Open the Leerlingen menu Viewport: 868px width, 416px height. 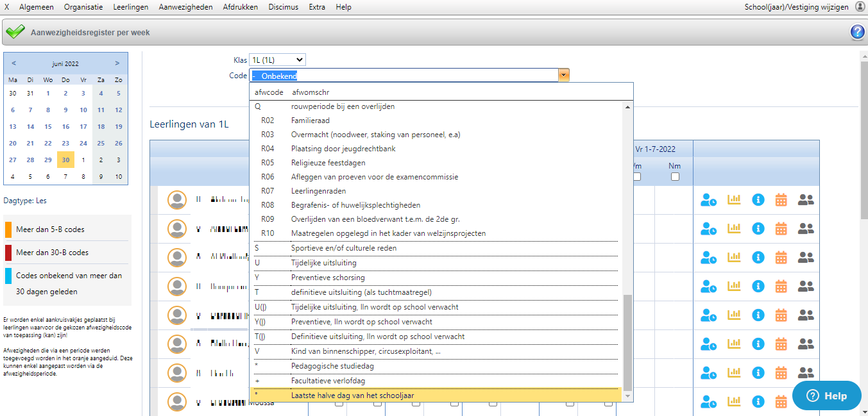coord(130,7)
